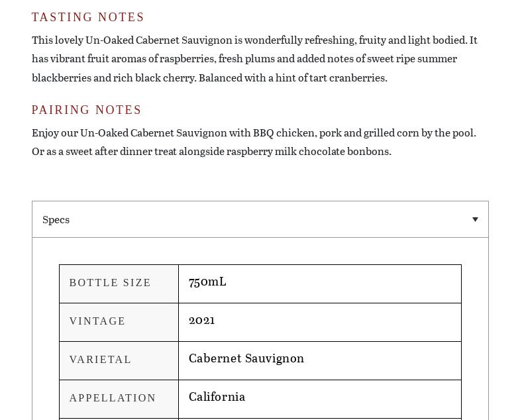
Task: Click the Cabernet Sauvignon varietal value
Action: (x=246, y=358)
